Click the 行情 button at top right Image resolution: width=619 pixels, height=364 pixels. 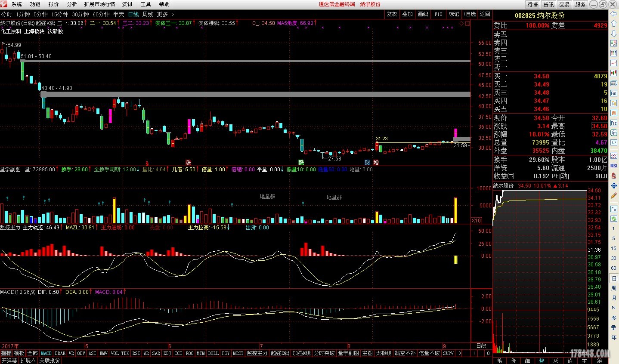coord(533,4)
